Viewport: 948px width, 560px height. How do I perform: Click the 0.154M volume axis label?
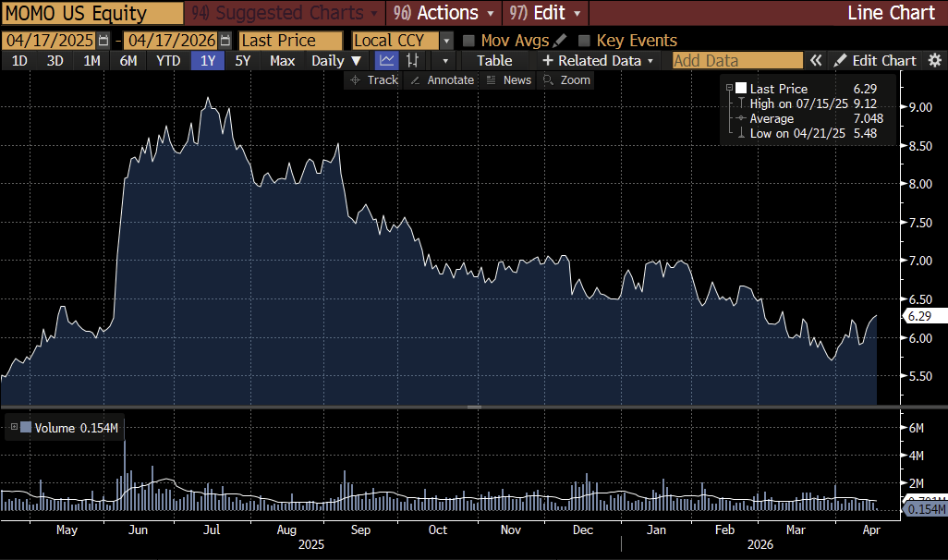(926, 509)
